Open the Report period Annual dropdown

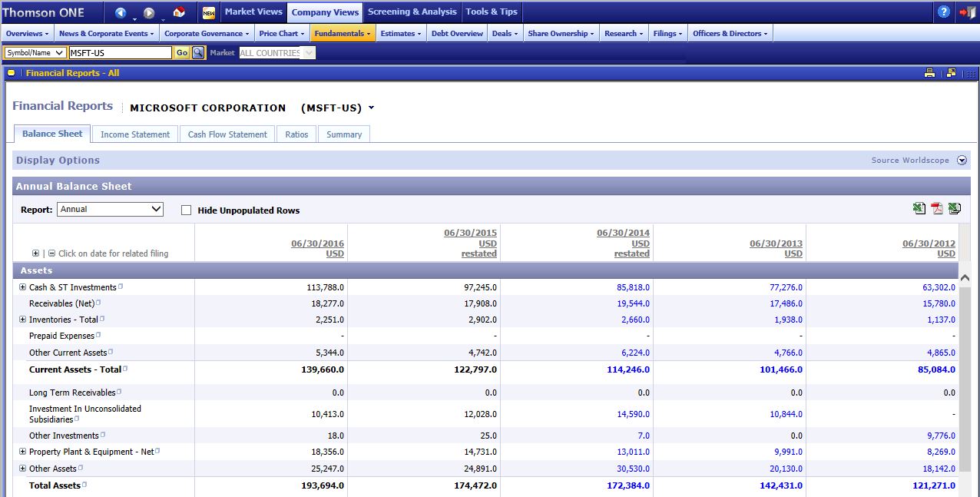click(110, 209)
